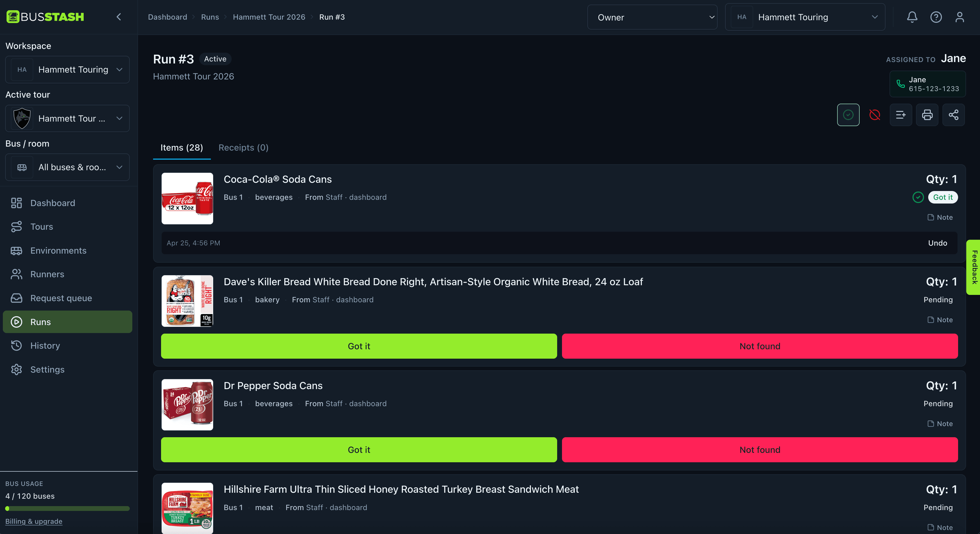Mark Dave's Killer Bread as Got it

click(359, 346)
